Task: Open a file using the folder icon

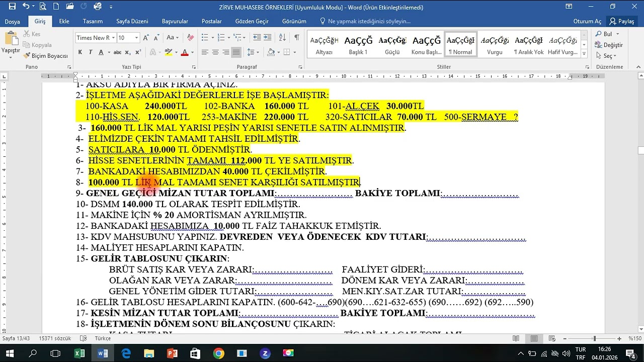Action: 70,7
